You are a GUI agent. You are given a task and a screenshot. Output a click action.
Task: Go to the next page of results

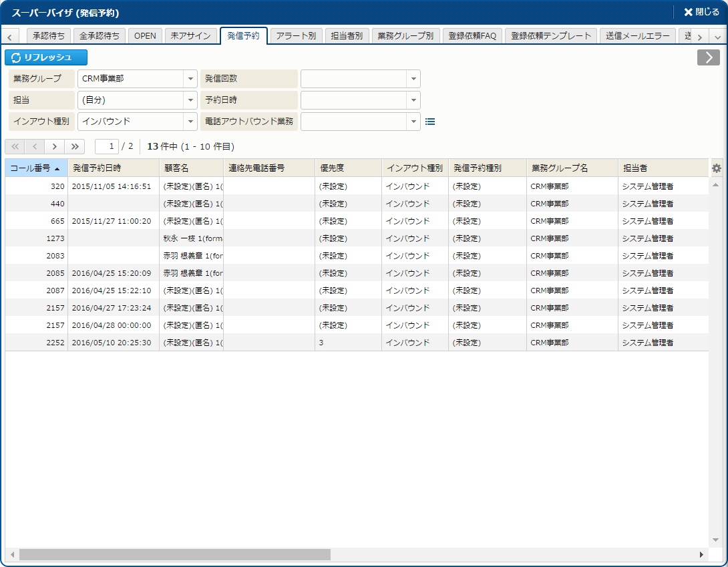click(55, 146)
